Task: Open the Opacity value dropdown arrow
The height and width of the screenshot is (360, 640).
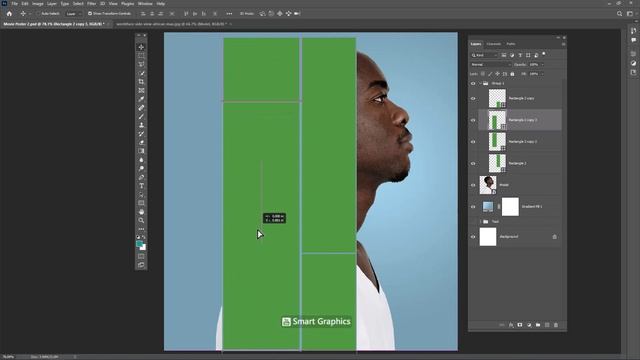Action: [542, 64]
